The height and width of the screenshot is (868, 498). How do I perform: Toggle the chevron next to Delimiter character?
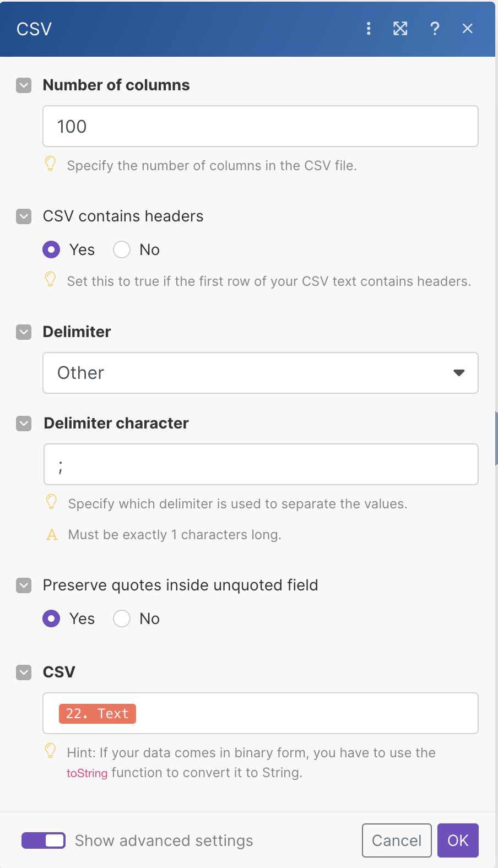click(x=24, y=424)
